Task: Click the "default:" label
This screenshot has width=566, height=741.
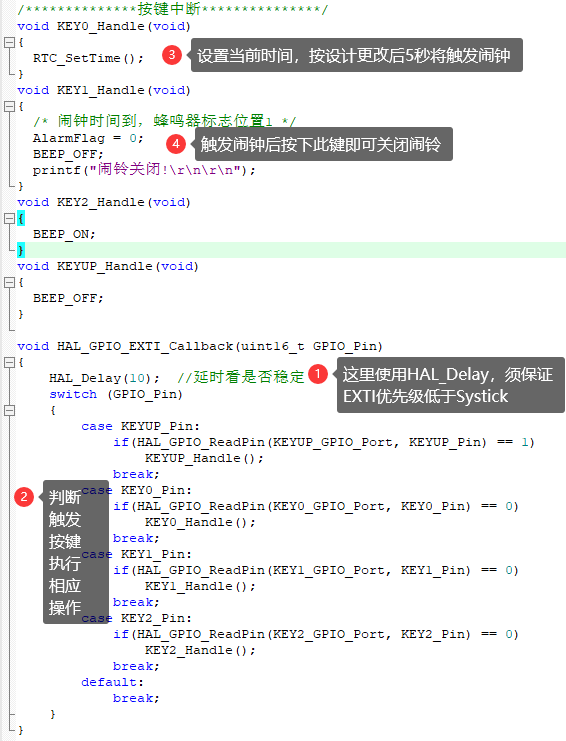Action: click(112, 682)
